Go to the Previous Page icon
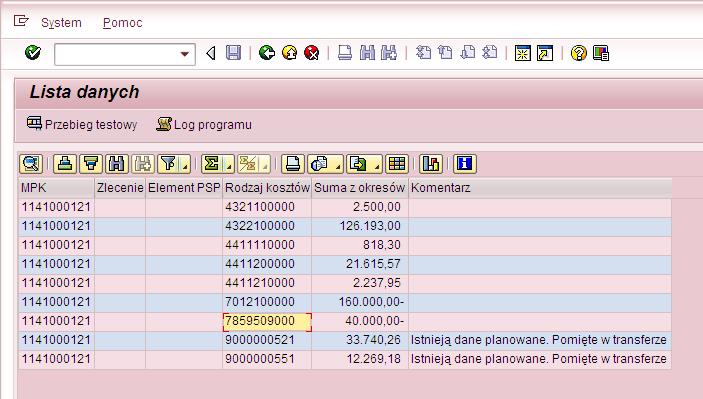The width and height of the screenshot is (703, 399). pyautogui.click(x=445, y=53)
